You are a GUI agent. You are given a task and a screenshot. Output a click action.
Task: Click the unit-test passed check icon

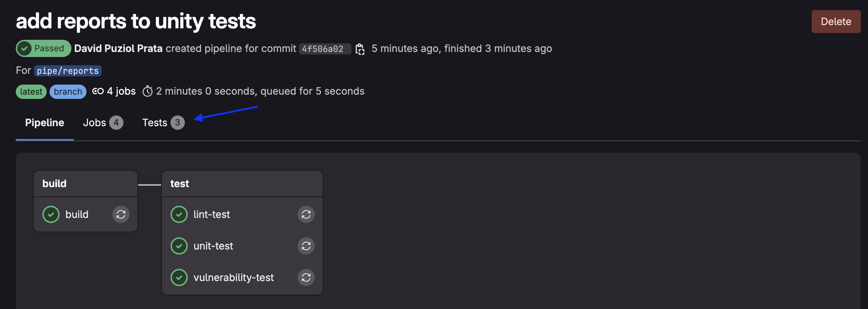pos(179,246)
